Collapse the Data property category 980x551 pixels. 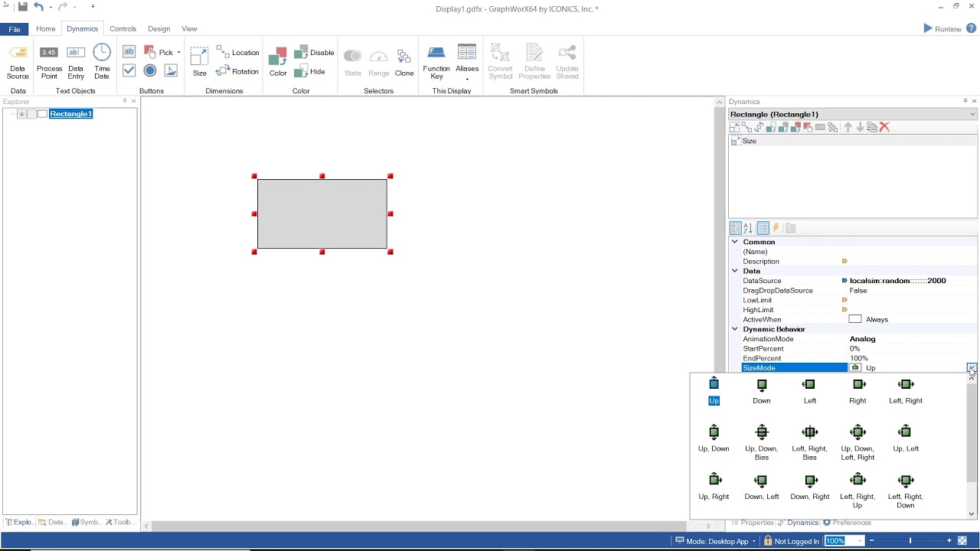tap(734, 271)
